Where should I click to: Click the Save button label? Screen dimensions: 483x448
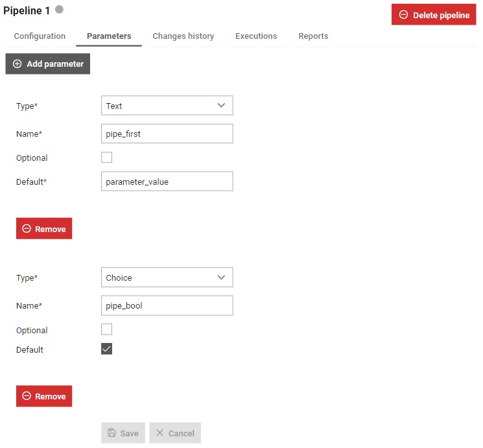130,433
